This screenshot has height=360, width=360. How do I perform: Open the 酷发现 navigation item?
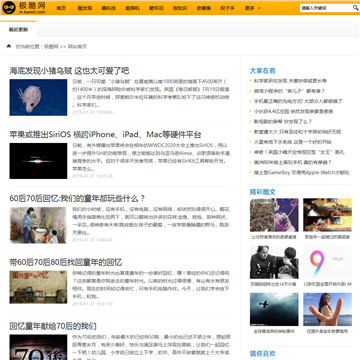85,8
